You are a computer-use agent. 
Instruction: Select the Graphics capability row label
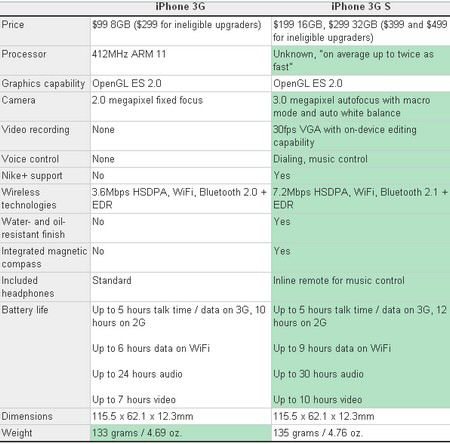pyautogui.click(x=43, y=84)
